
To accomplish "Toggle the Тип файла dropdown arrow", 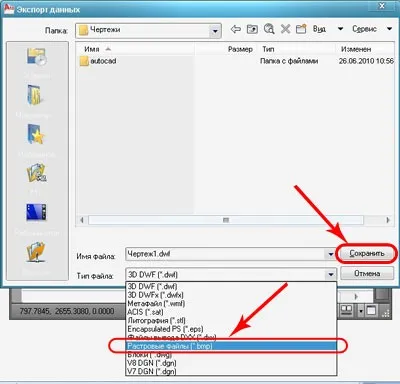I will pos(331,275).
